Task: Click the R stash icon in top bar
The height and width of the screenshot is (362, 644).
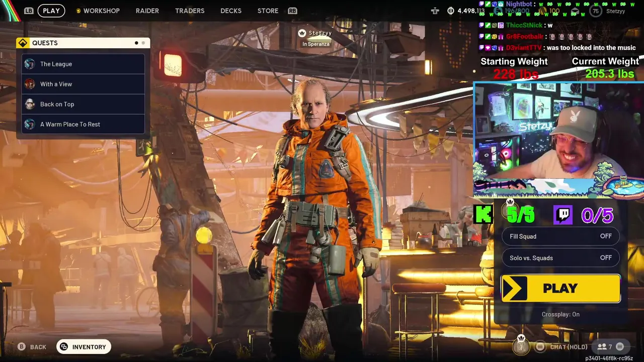Action: 435,11
